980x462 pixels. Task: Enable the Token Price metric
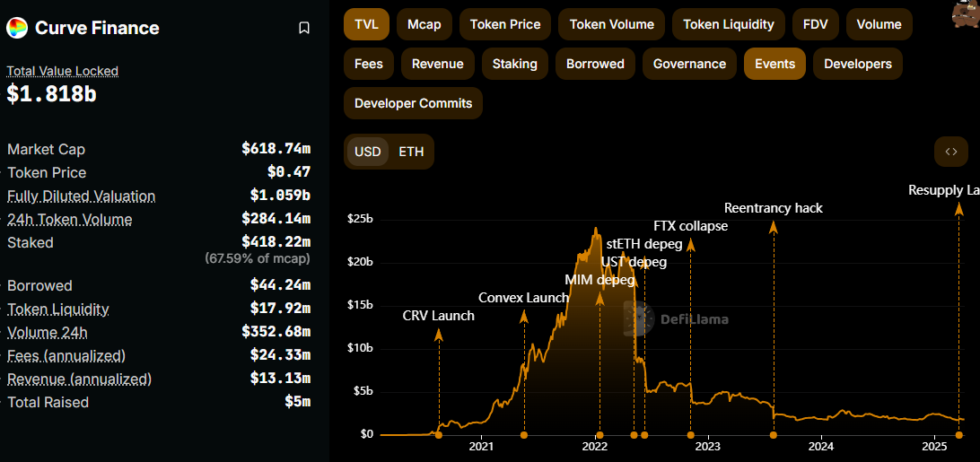point(505,24)
